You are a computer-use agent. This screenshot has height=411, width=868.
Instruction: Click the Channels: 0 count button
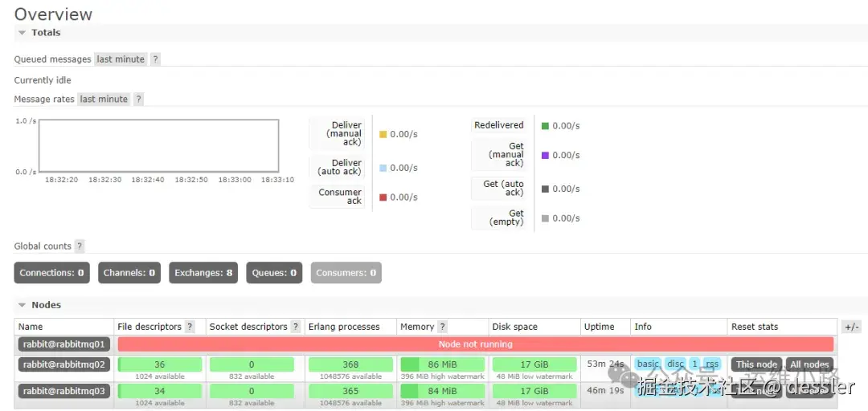click(x=129, y=273)
